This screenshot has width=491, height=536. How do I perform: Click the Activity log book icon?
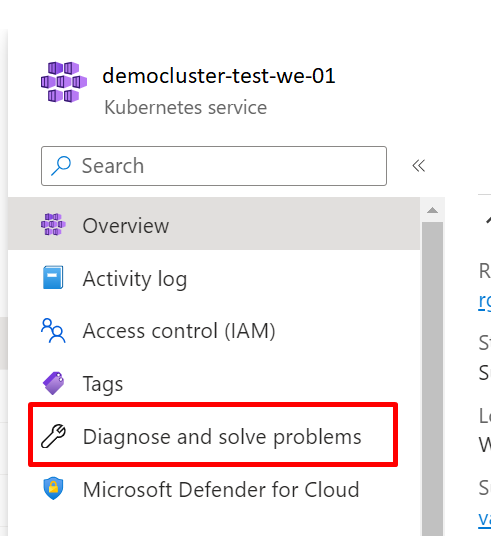tap(53, 277)
